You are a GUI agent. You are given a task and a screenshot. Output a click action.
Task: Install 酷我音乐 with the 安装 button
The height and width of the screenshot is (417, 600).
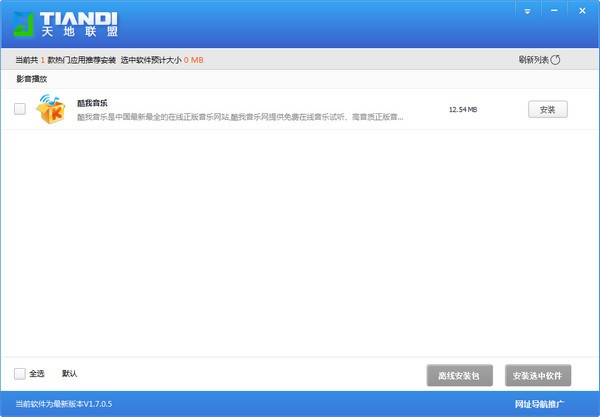[x=548, y=110]
